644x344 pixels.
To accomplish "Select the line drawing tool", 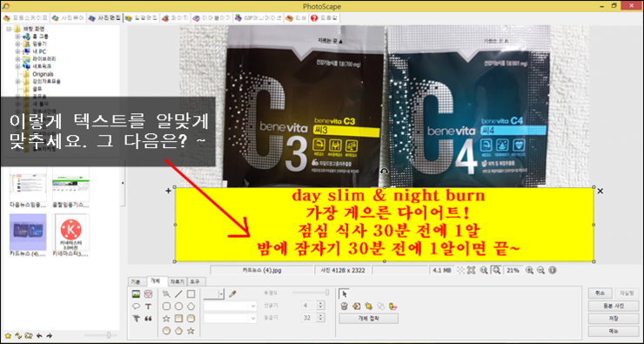I will pyautogui.click(x=178, y=294).
